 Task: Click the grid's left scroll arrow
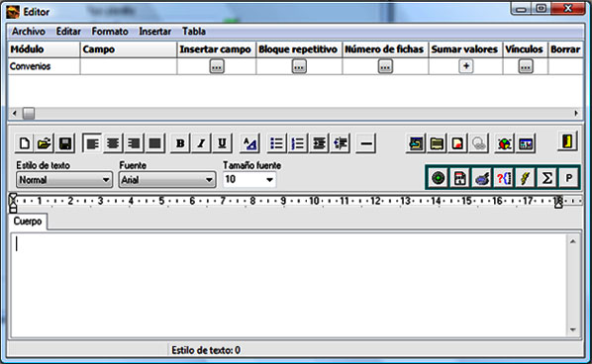pos(14,113)
